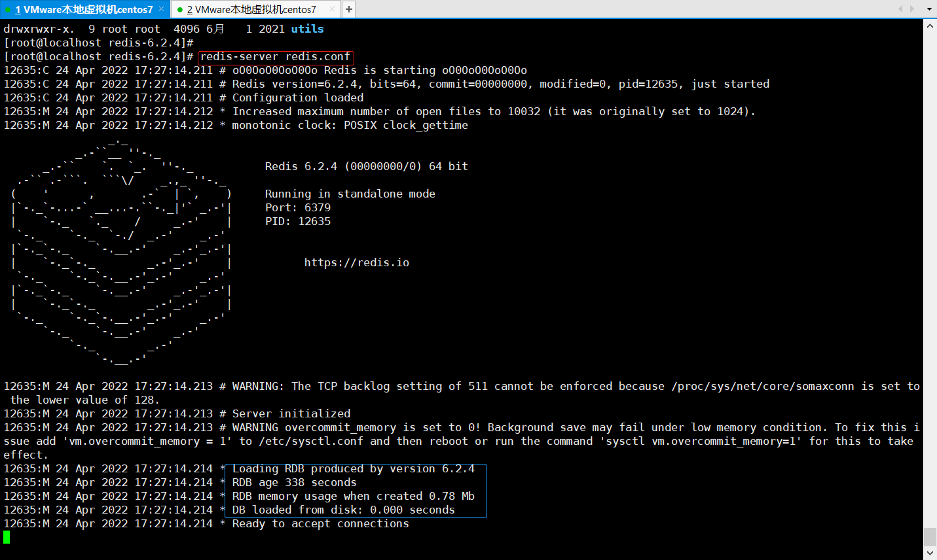Image resolution: width=937 pixels, height=560 pixels.
Task: Click the blue "utils" directory name
Action: tap(308, 29)
